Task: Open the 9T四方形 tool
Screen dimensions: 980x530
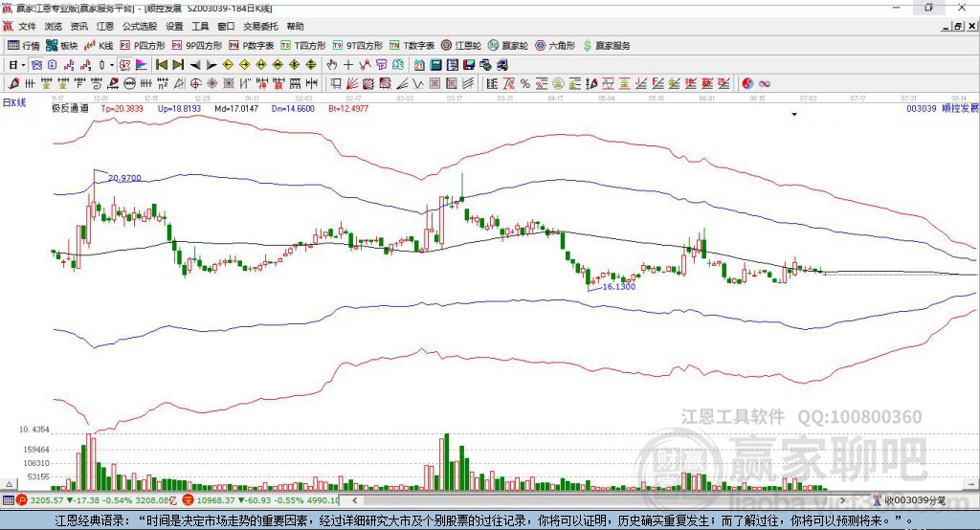Action: (358, 46)
